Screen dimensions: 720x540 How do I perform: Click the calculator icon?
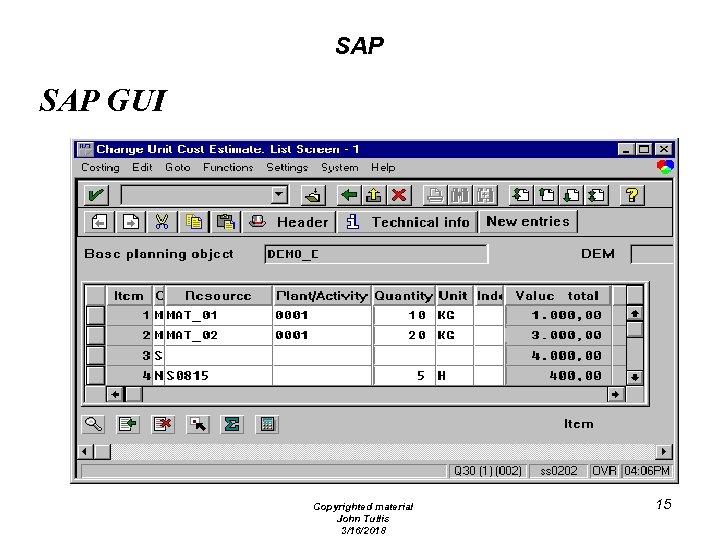[x=267, y=424]
